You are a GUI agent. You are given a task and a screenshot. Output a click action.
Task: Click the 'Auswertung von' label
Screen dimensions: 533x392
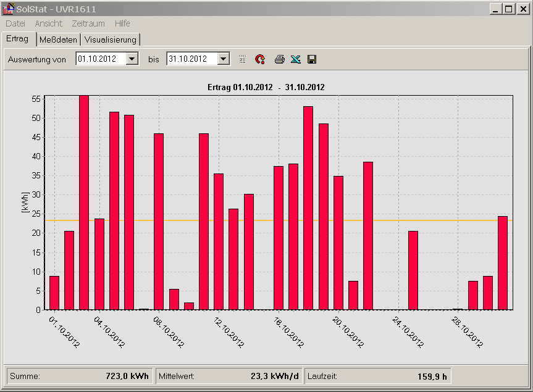pos(36,60)
